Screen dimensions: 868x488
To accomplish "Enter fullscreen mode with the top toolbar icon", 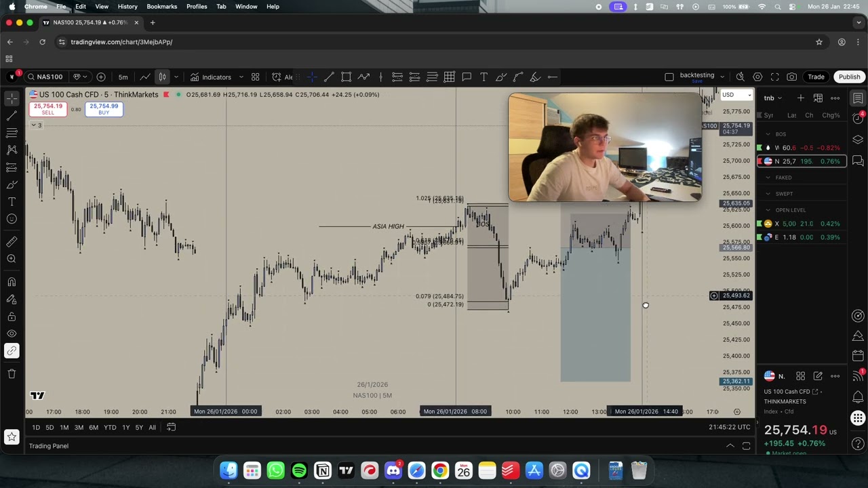I will pos(774,77).
